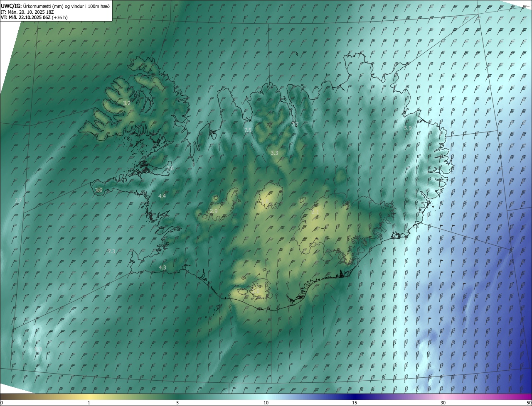Click the 50 tick label on the colour scale
The image size is (532, 406).
529,403
